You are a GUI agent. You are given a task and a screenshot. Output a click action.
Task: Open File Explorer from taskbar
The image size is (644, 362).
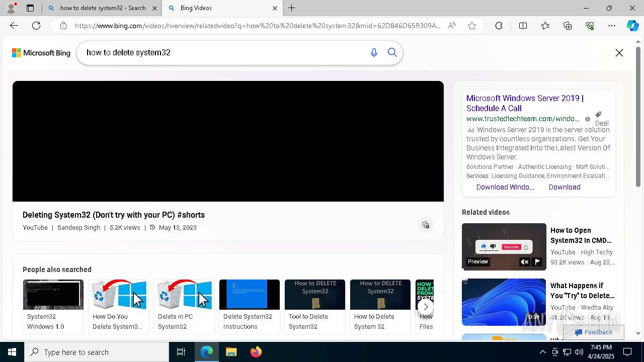[231, 352]
